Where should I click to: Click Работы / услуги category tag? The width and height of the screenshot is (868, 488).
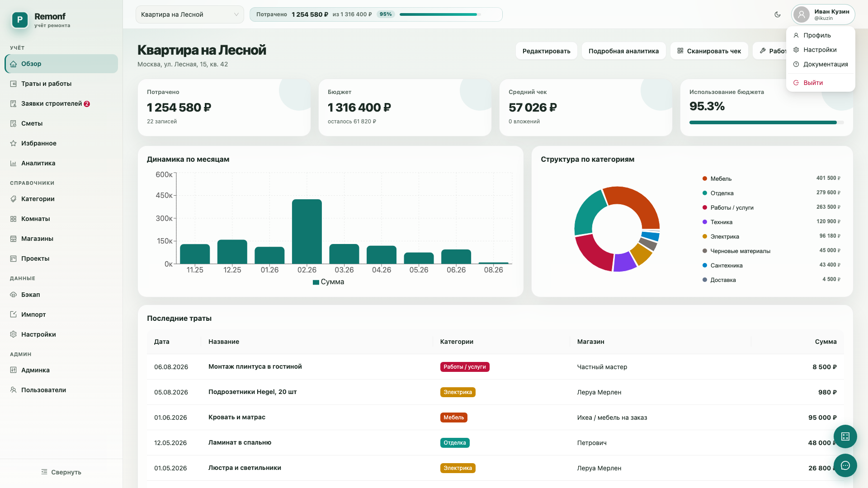(465, 367)
